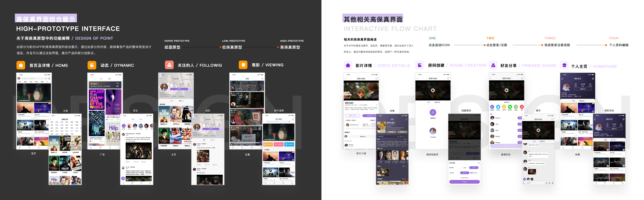This screenshot has width=644, height=200.
Task: Click the orange HOME house icon
Action: point(21,65)
